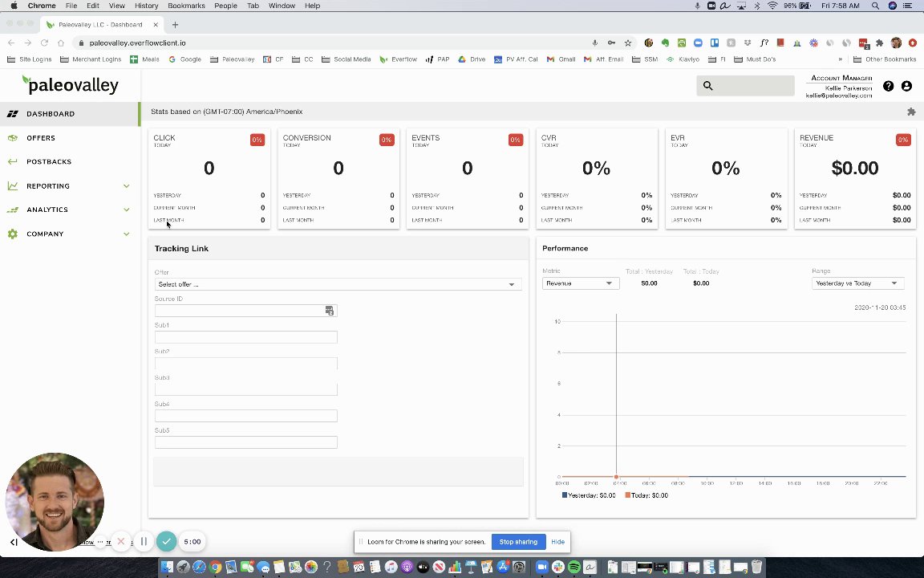This screenshot has width=924, height=578.
Task: Click the Source ID input field
Action: (245, 311)
